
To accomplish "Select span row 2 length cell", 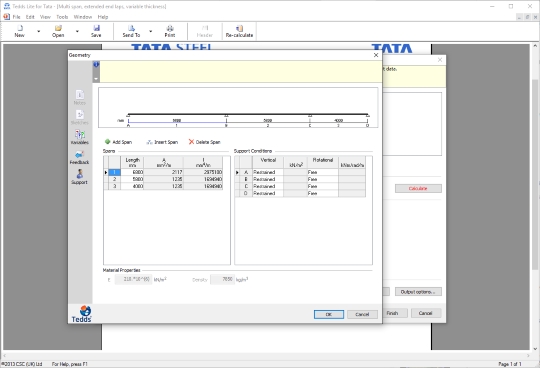I will click(x=132, y=179).
